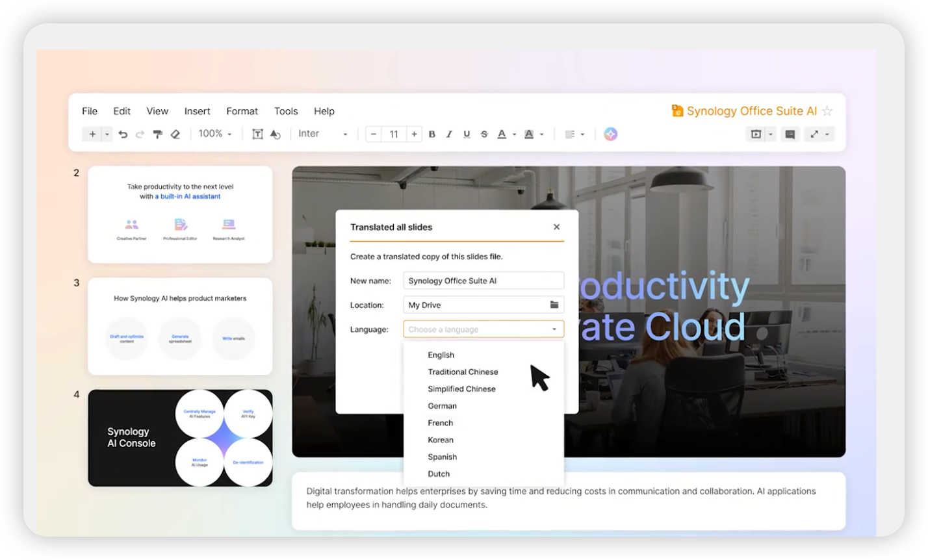Image resolution: width=928 pixels, height=560 pixels.
Task: Open the shapes tool
Action: click(276, 134)
